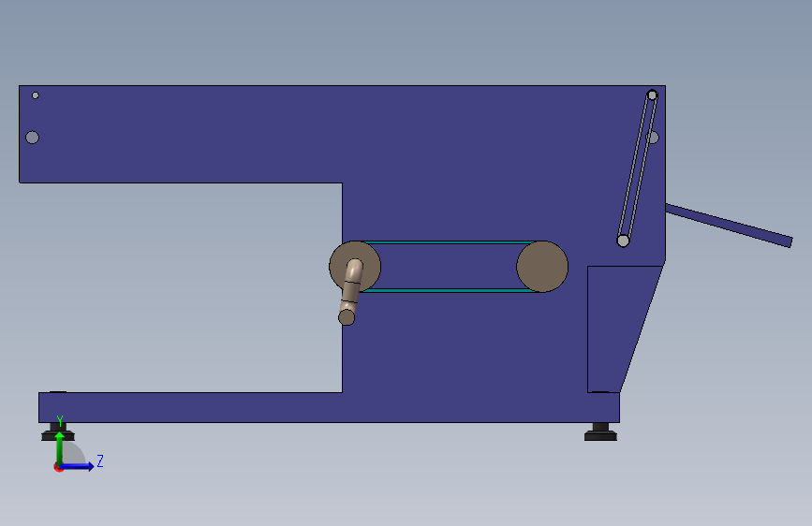Pick the small hole in the frame's upper-left corner
The image size is (812, 526).
tap(36, 95)
